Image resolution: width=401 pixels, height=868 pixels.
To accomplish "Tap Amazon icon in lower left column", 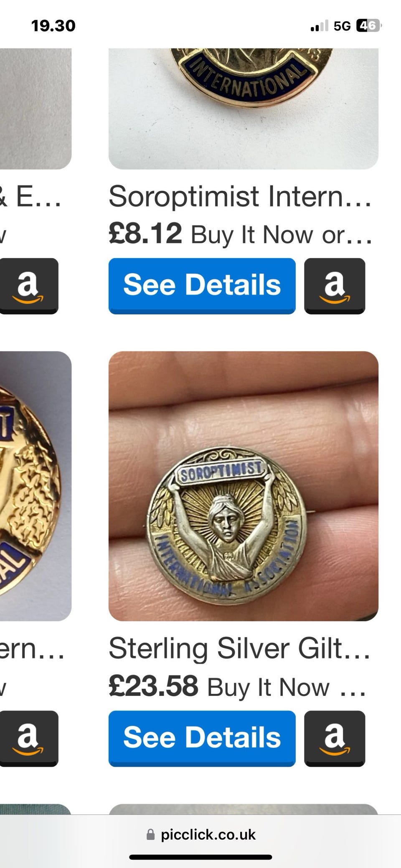I will point(28,738).
